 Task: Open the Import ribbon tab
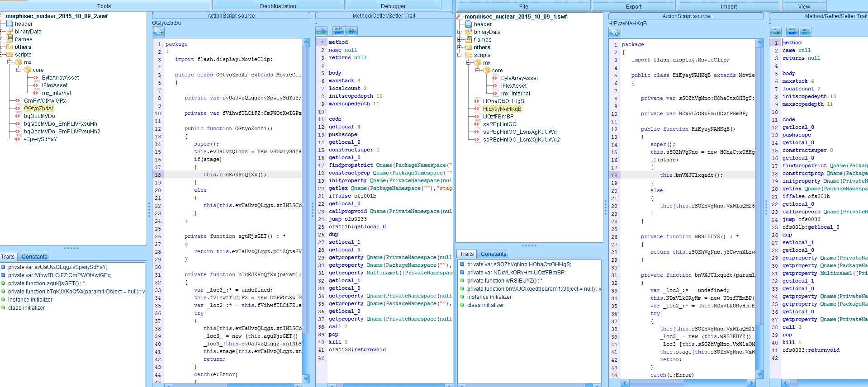coord(729,6)
